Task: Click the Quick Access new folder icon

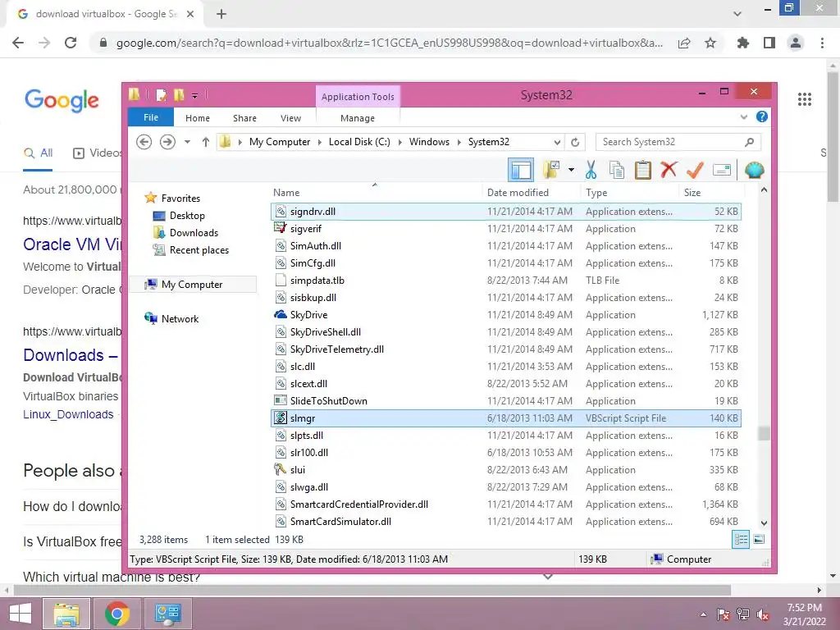Action: pyautogui.click(x=179, y=95)
